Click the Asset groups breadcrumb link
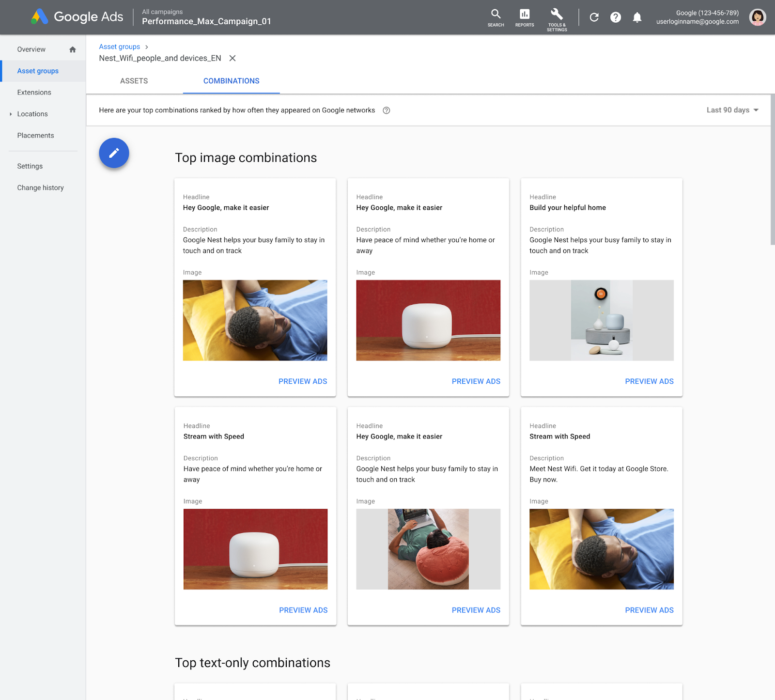 coord(119,47)
